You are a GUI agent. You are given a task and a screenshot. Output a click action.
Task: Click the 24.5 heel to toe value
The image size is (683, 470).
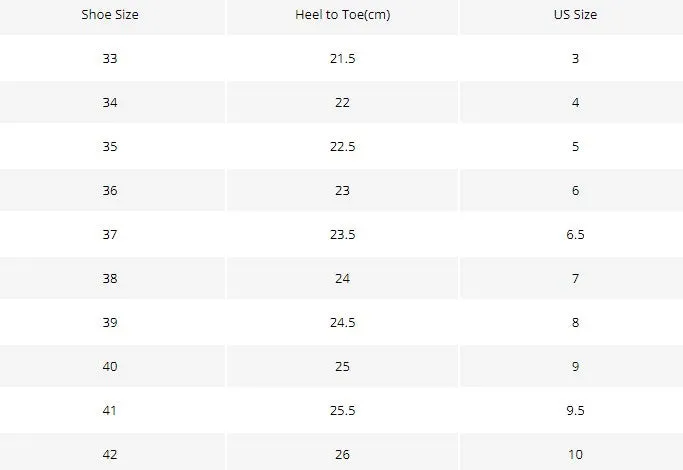342,322
